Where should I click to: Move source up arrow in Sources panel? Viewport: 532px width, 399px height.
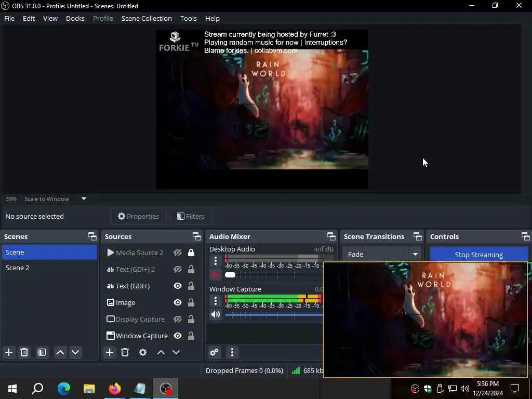point(161,352)
